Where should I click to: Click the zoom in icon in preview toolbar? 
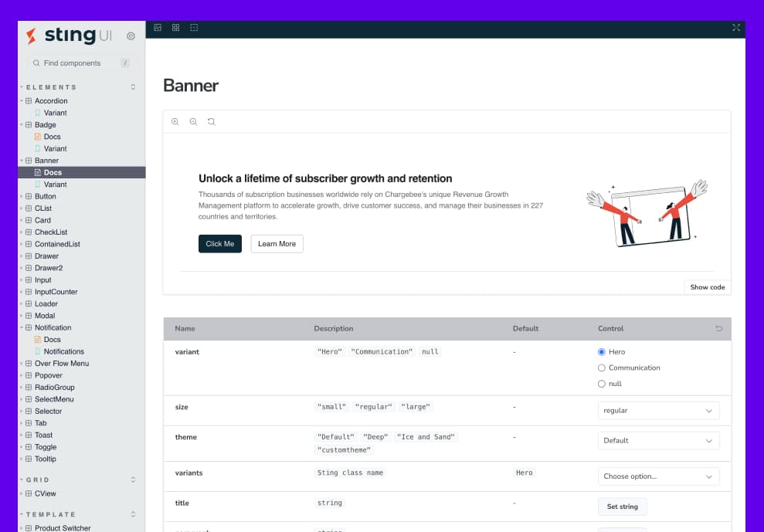tap(175, 122)
